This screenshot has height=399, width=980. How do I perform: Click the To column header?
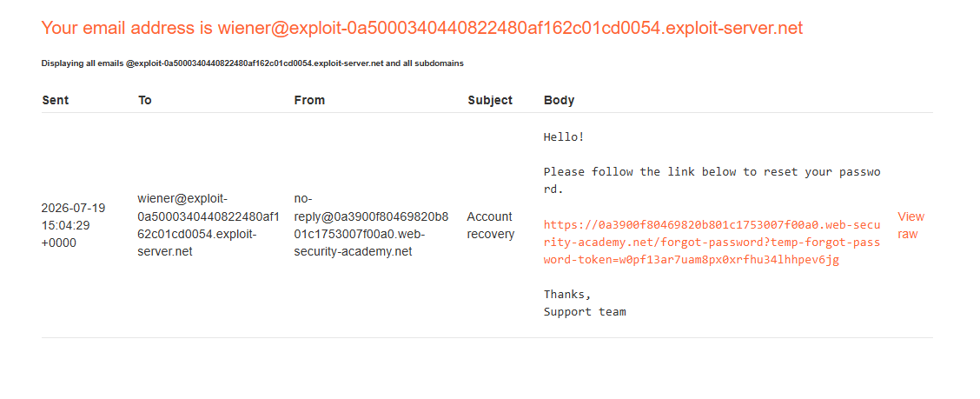(x=145, y=100)
